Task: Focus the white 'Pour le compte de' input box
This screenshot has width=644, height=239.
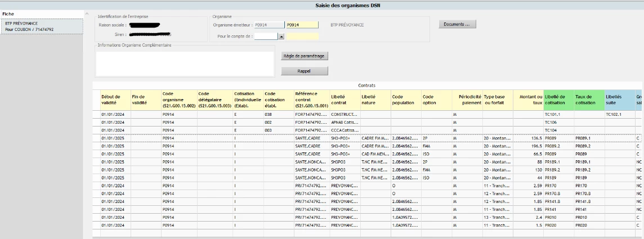Action: point(266,37)
